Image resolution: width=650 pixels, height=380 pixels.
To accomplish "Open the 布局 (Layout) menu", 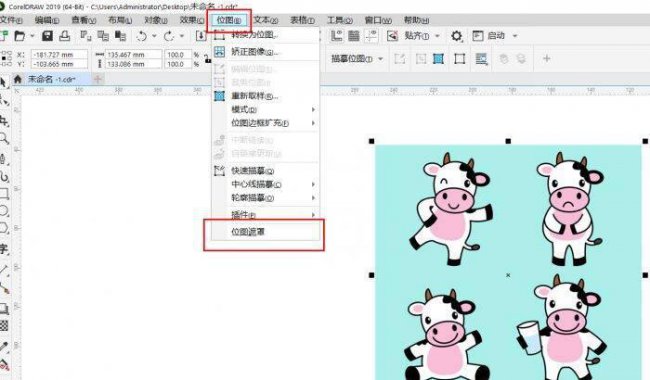I will point(120,20).
